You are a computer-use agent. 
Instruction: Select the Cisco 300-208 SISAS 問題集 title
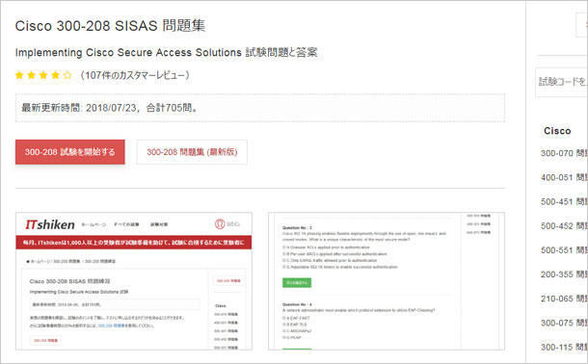110,26
